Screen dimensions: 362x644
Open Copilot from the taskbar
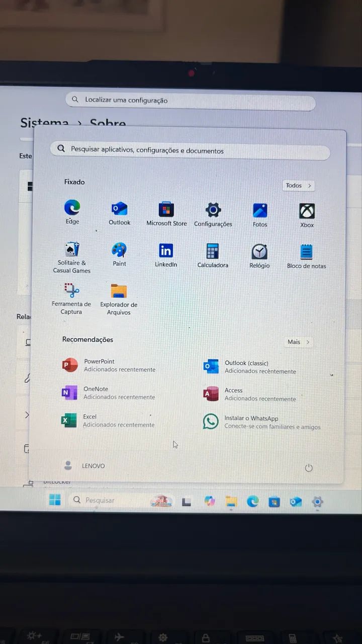click(210, 501)
